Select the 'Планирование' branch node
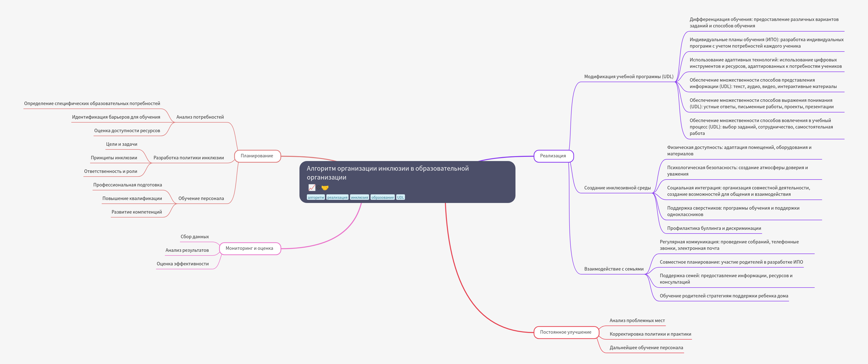 click(x=257, y=156)
